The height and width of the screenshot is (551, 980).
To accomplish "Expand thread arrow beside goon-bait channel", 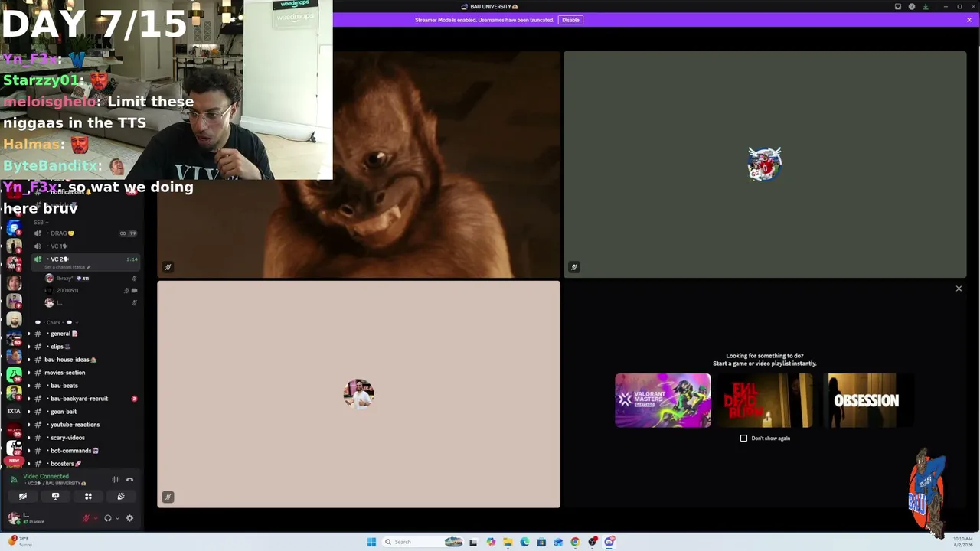I will (x=29, y=412).
